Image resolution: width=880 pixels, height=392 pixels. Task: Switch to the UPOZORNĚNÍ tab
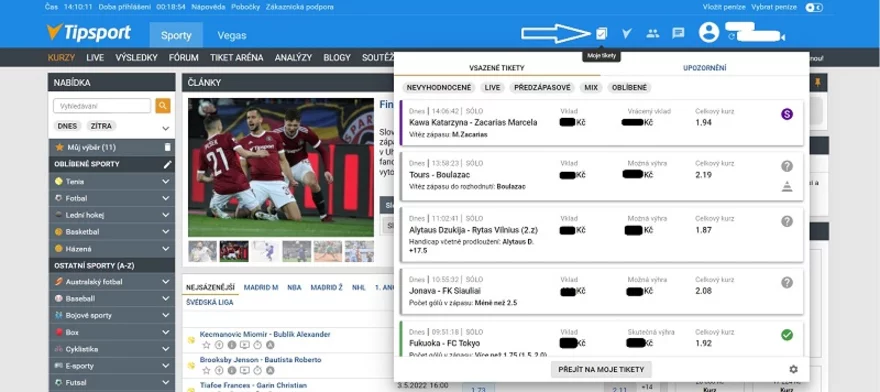pyautogui.click(x=704, y=68)
